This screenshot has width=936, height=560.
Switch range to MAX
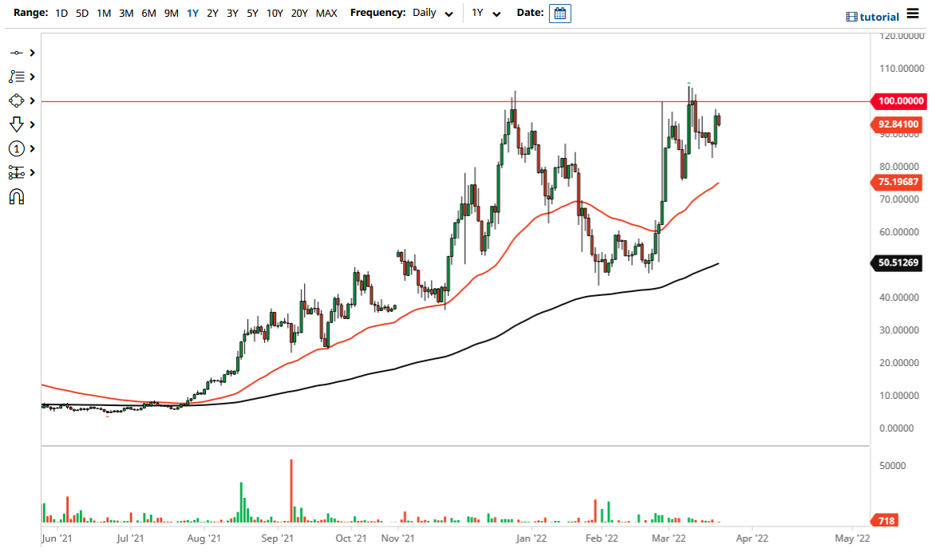tap(326, 13)
